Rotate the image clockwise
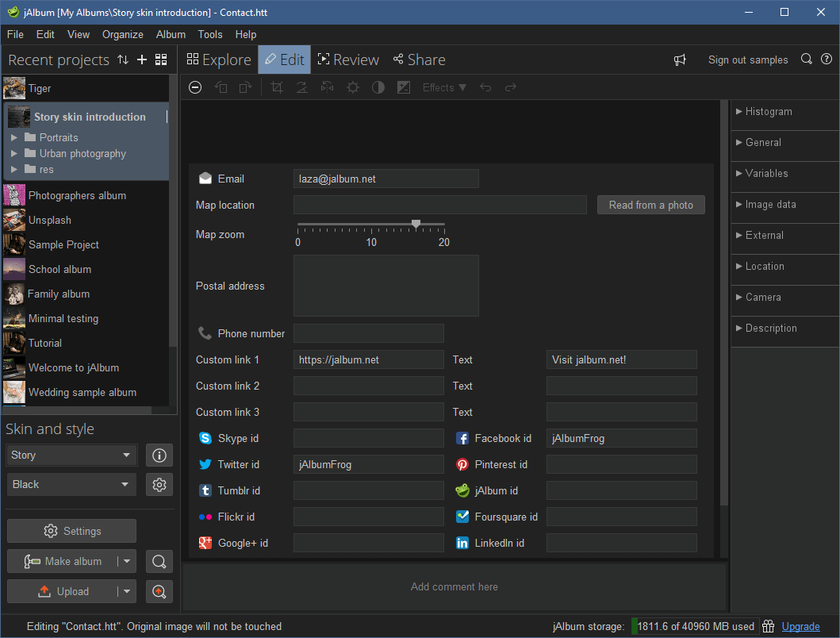The image size is (840, 638). pos(246,87)
